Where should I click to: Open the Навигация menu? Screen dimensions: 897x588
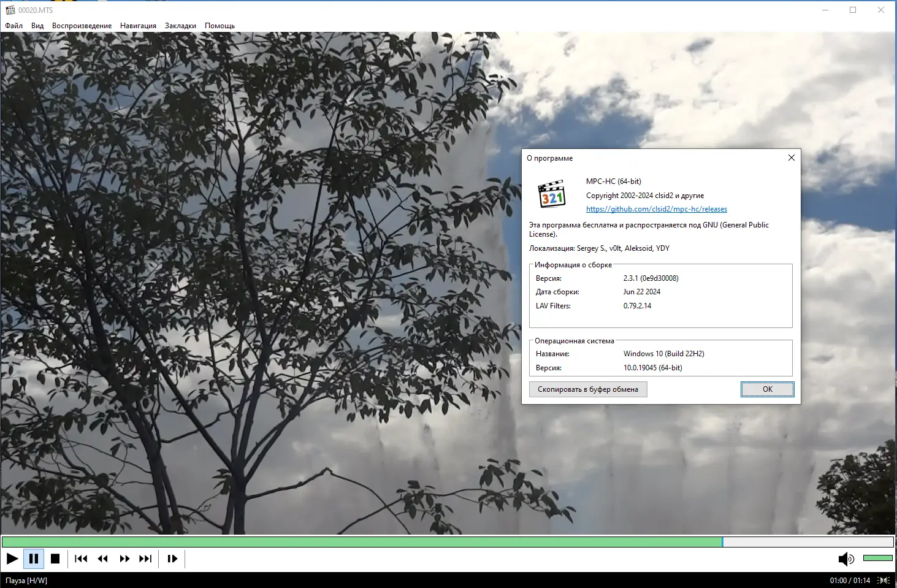(x=138, y=26)
